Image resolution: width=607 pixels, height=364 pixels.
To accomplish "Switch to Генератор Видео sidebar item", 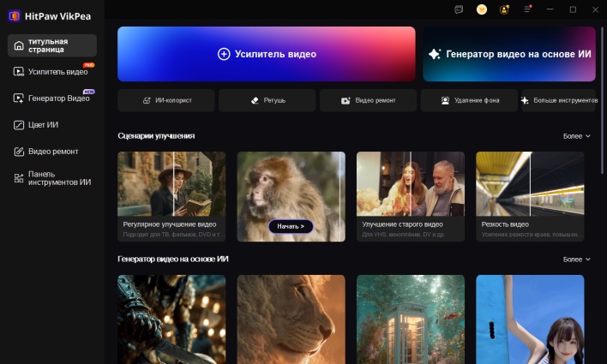I will 51,98.
